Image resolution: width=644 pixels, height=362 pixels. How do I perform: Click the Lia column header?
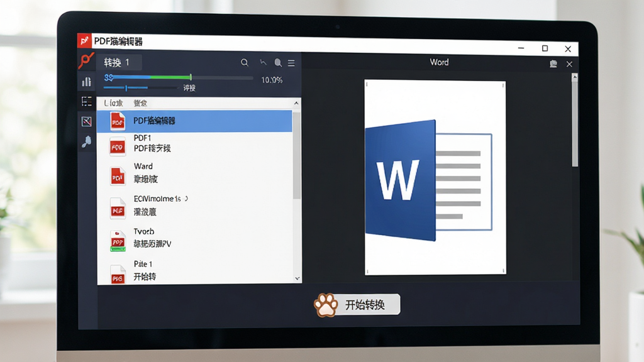click(113, 103)
